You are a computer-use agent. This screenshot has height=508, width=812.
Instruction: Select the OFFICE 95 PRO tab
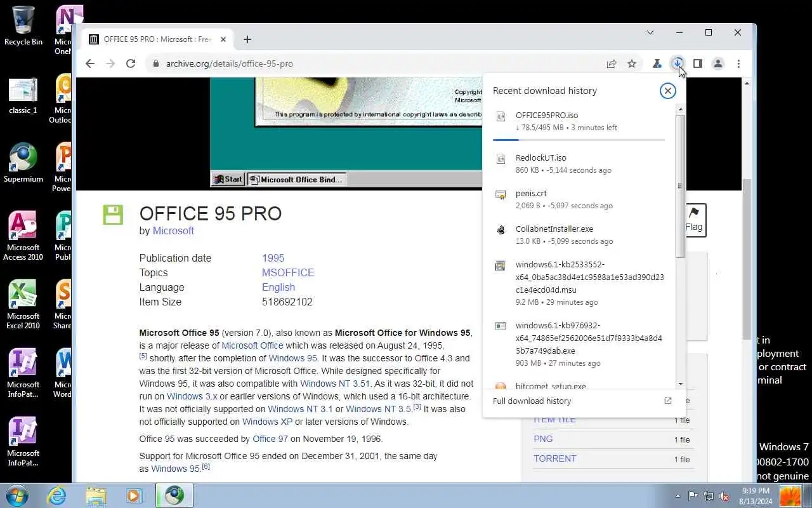tap(158, 39)
